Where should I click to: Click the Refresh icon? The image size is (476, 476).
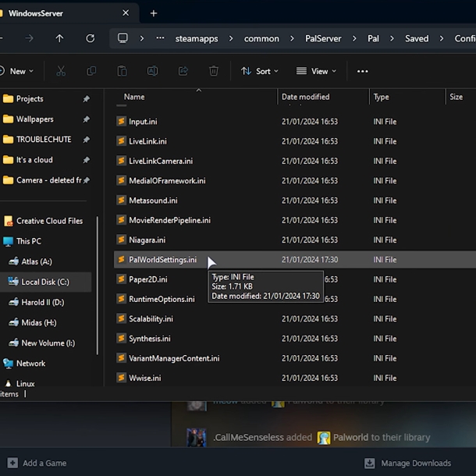[x=91, y=38]
